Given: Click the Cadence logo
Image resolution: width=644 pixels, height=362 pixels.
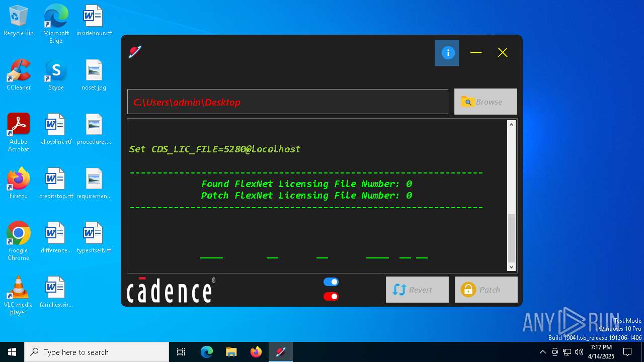Looking at the screenshot, I should [171, 290].
